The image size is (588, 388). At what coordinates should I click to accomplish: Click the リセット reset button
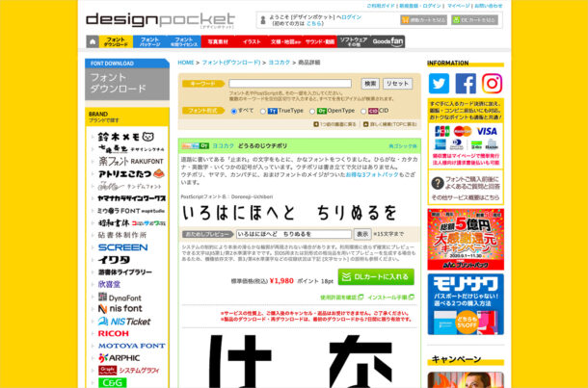point(397,84)
